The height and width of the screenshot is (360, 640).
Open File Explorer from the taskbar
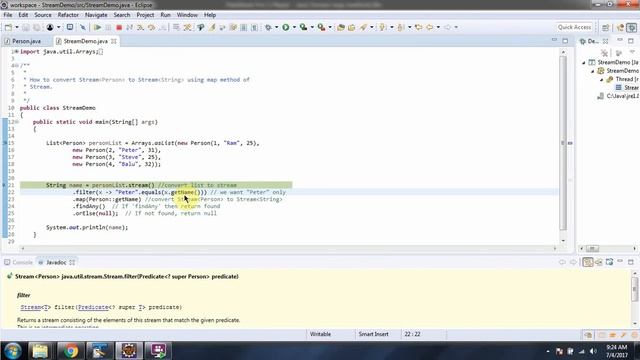coord(40,351)
